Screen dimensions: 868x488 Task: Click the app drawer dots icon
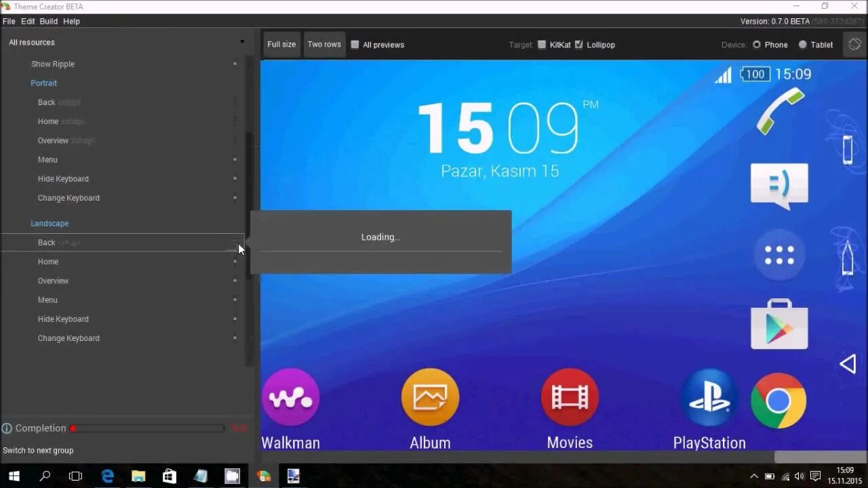pos(778,256)
